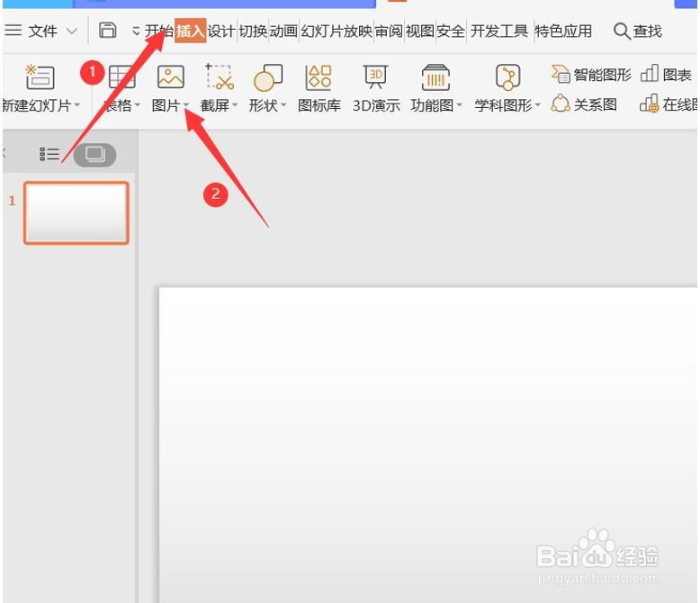Screen dimensions: 700x603
Task: Open the 安全 tab
Action: tap(451, 31)
